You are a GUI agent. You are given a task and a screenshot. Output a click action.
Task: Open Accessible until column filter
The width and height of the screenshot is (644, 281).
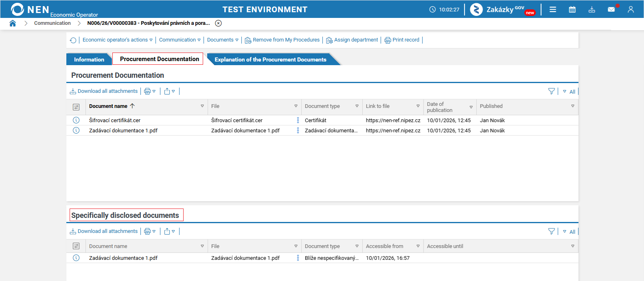(x=573, y=246)
